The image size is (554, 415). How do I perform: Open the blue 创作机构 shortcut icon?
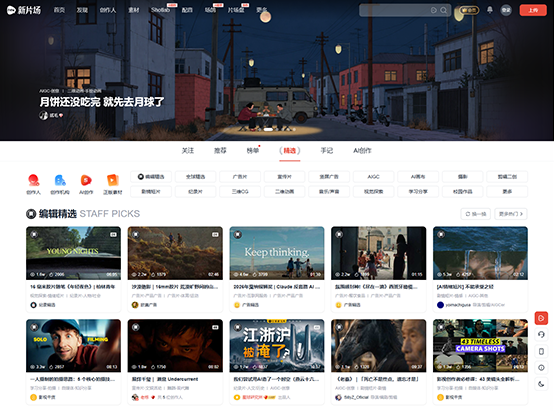[60, 180]
